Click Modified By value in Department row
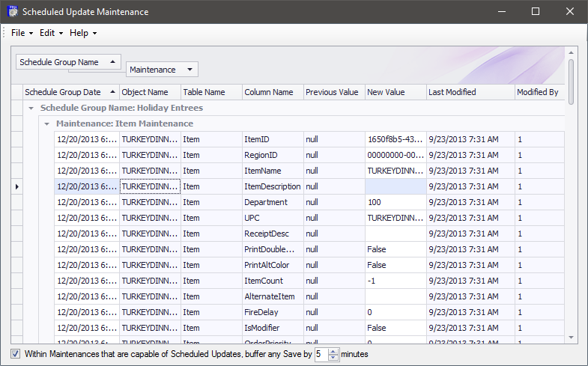The image size is (588, 366). 539,202
